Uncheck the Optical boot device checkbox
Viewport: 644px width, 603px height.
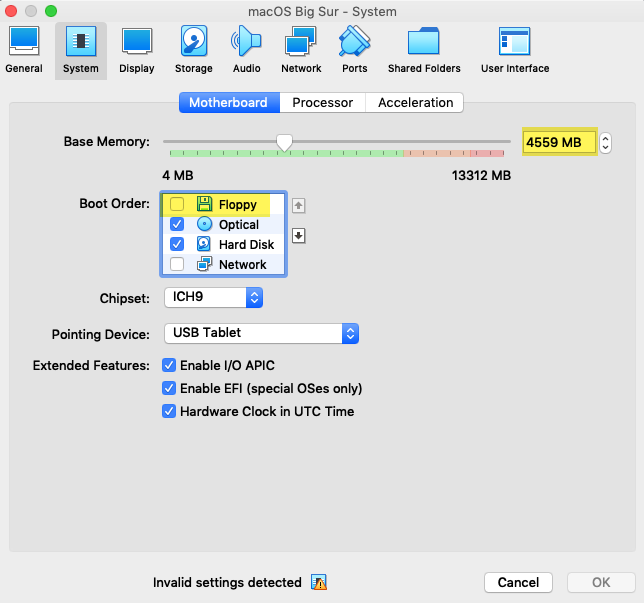click(x=177, y=224)
